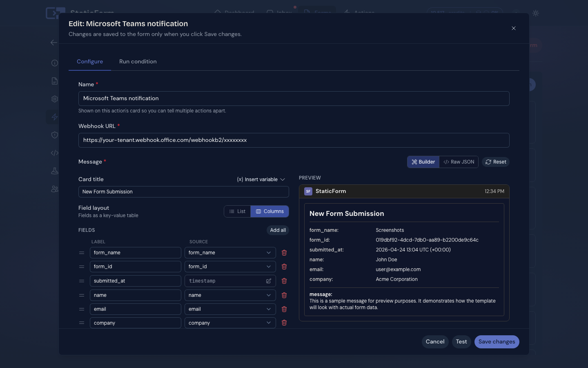This screenshot has height=368, width=588.
Task: Click preview text 'user@example.com'
Action: pyautogui.click(x=398, y=269)
